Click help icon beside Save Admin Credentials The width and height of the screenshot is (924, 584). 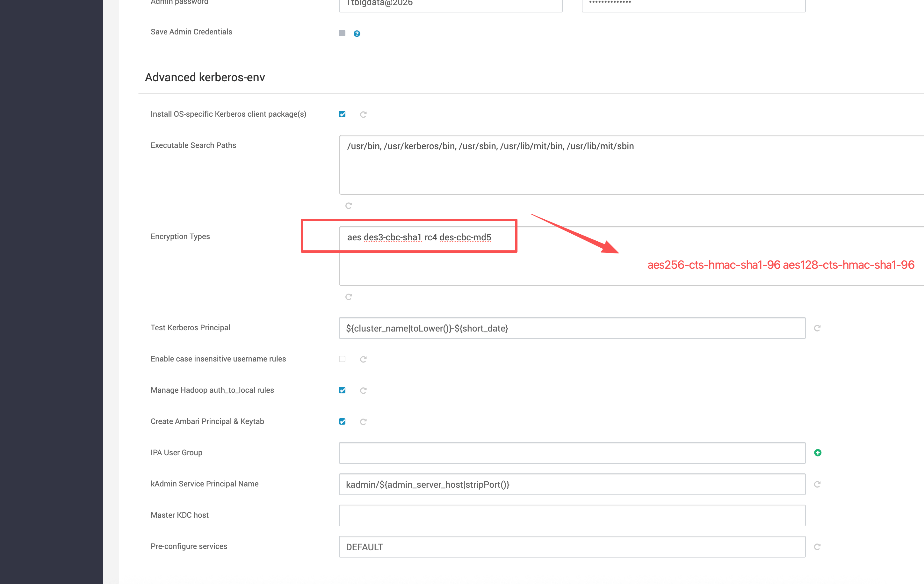[x=357, y=33]
